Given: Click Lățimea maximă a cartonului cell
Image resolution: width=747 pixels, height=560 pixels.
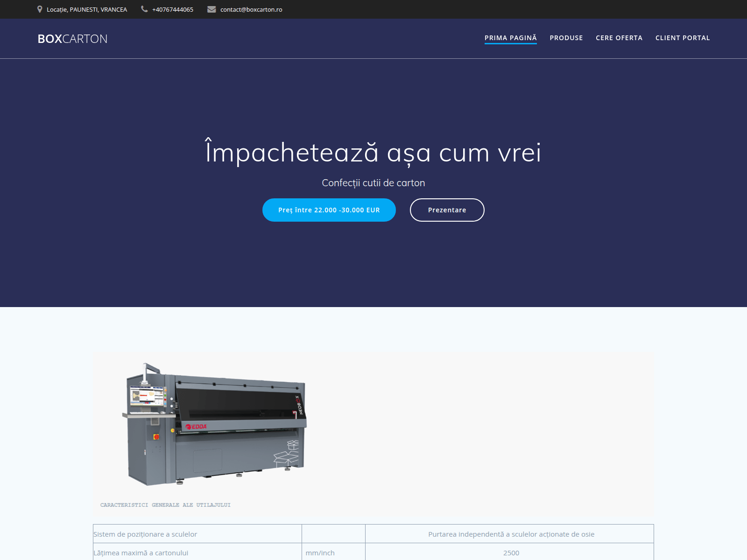Looking at the screenshot, I should pyautogui.click(x=197, y=553).
